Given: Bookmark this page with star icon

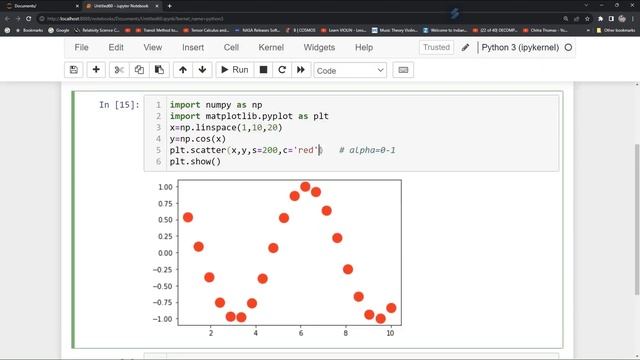Looking at the screenshot, I should [x=587, y=19].
